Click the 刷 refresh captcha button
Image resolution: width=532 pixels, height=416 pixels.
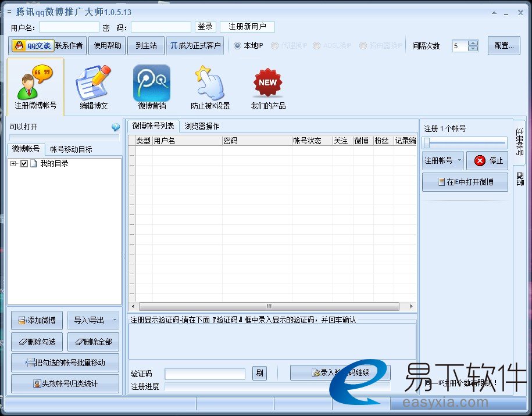(x=259, y=373)
